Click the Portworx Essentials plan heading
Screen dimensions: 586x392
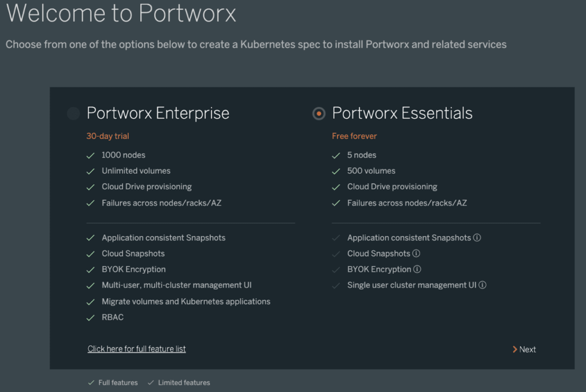click(401, 113)
